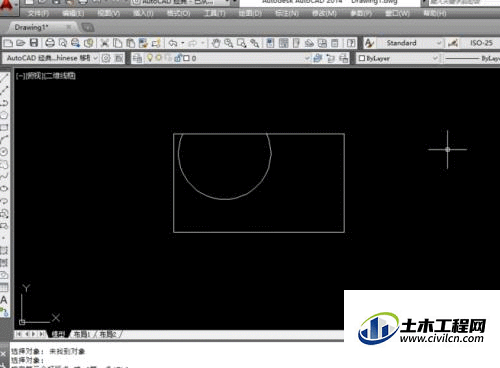Open Plot Preview icon

(x=62, y=43)
